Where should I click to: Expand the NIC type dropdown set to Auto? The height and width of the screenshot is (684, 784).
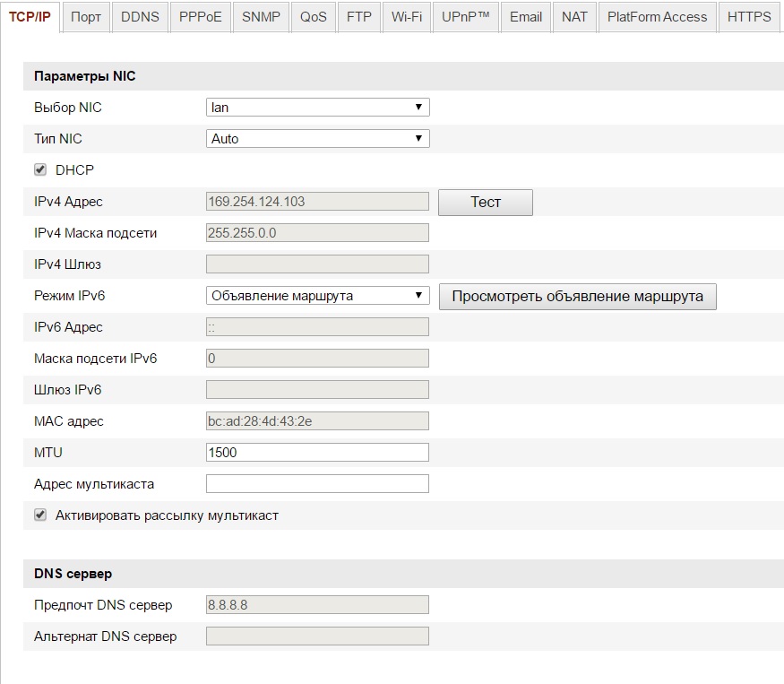317,139
